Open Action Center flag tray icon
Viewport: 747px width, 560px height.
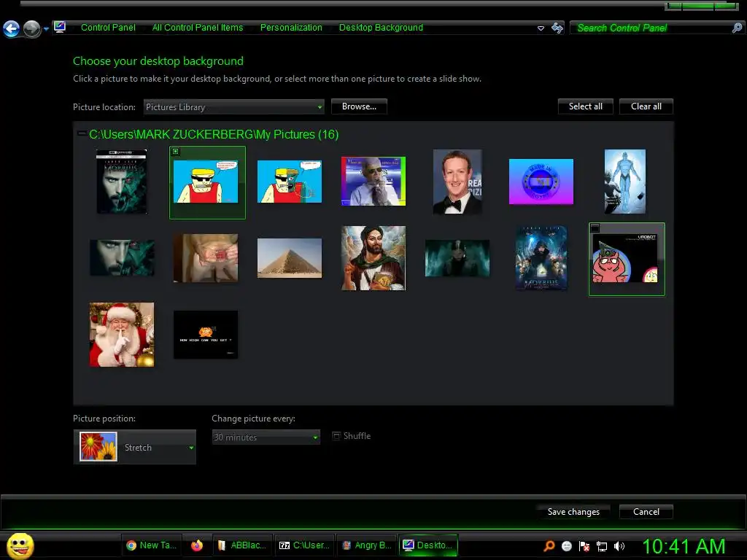584,546
